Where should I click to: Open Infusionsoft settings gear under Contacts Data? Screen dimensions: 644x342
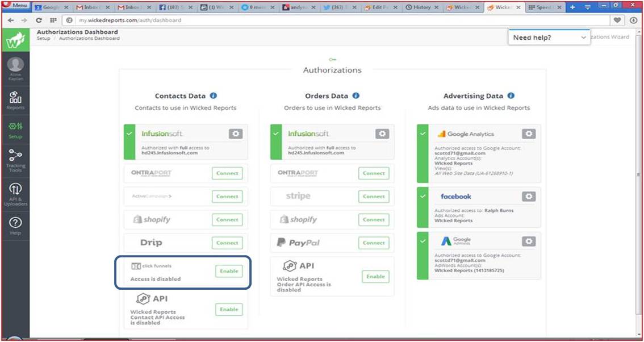click(x=236, y=134)
